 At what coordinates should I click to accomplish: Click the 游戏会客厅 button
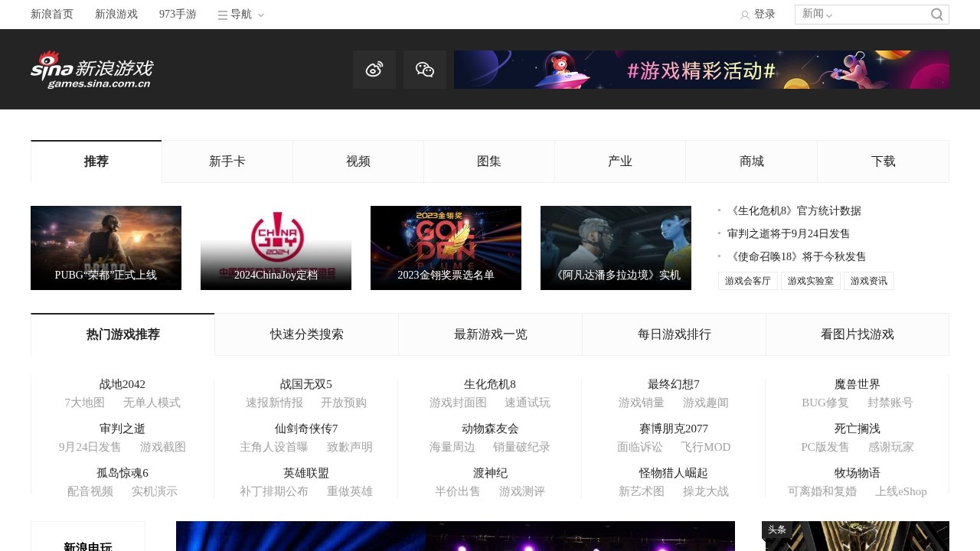pos(748,281)
